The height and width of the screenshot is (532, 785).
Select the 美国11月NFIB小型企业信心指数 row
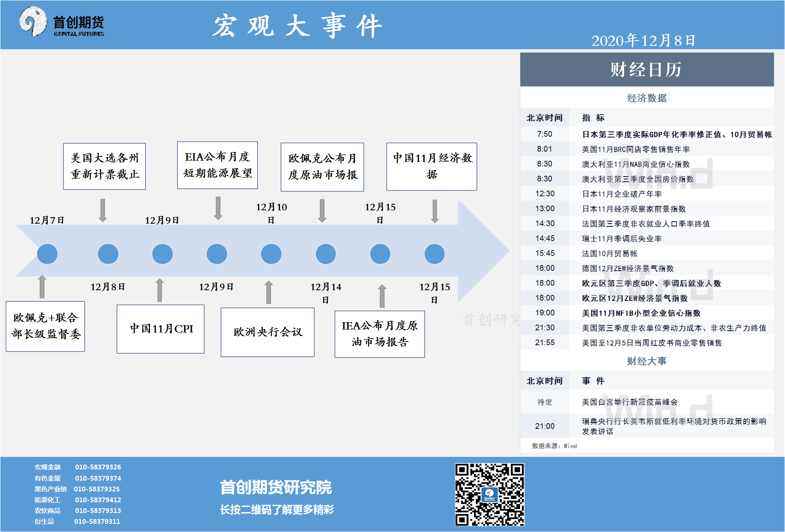(x=647, y=313)
